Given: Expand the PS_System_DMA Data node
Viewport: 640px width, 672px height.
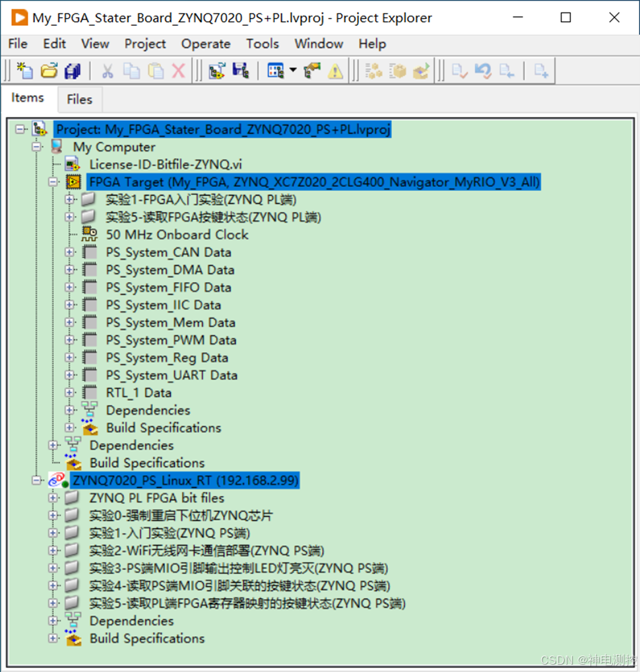Looking at the screenshot, I should pos(69,269).
